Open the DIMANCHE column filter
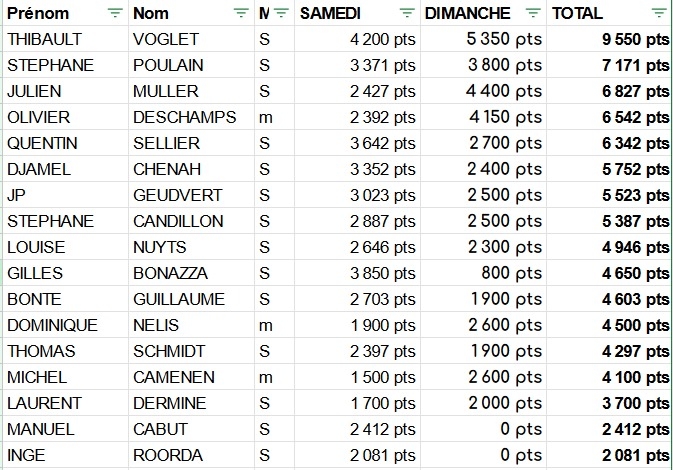This screenshot has height=470, width=673. pyautogui.click(x=533, y=14)
